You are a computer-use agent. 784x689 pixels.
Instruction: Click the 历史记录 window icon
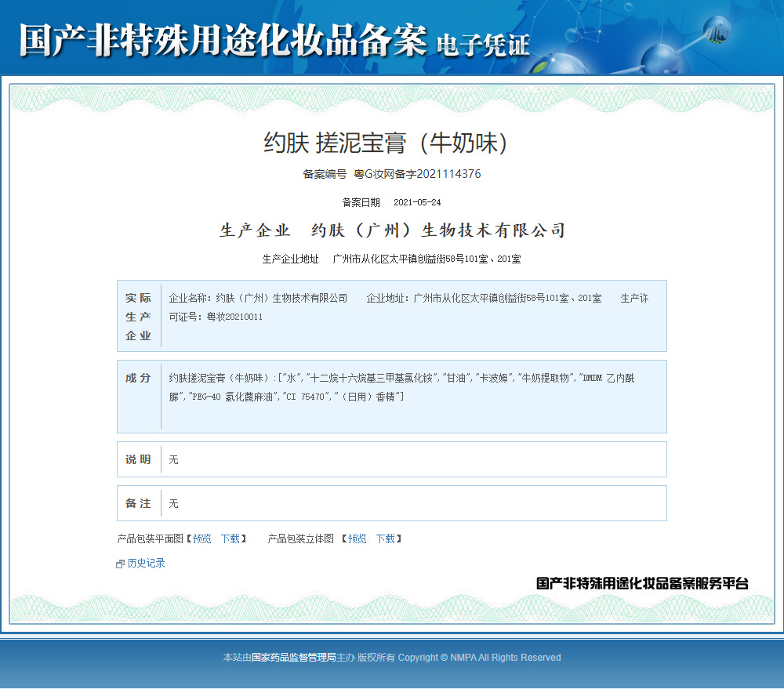click(x=120, y=564)
